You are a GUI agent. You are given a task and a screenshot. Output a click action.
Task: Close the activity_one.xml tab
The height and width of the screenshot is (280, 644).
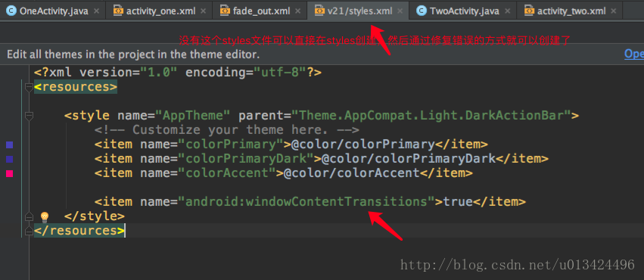pyautogui.click(x=203, y=11)
